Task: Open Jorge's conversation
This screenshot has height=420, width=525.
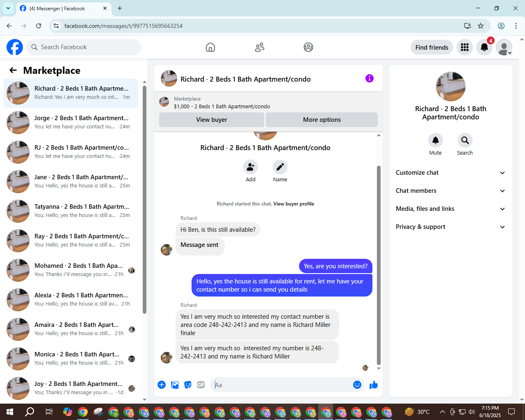Action: pos(71,122)
